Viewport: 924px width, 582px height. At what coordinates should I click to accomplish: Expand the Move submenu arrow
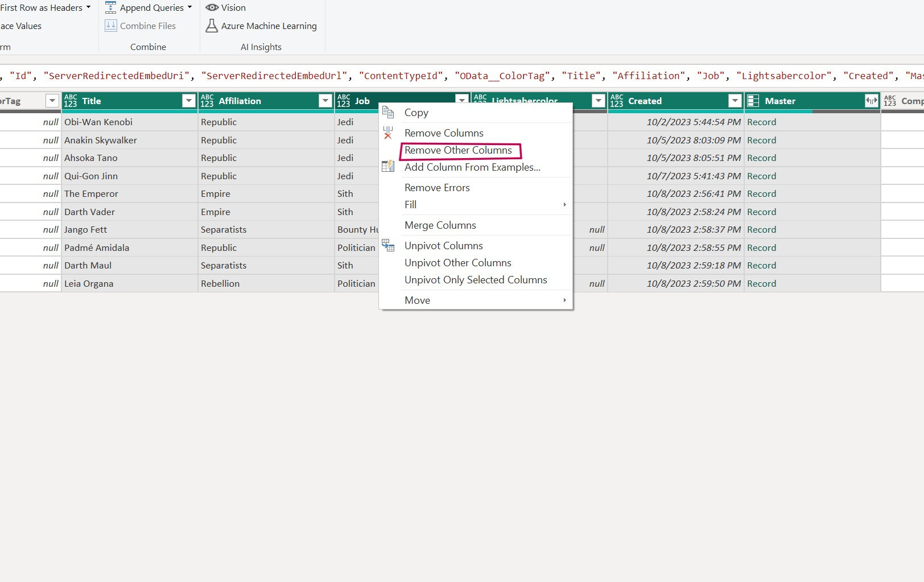click(564, 300)
